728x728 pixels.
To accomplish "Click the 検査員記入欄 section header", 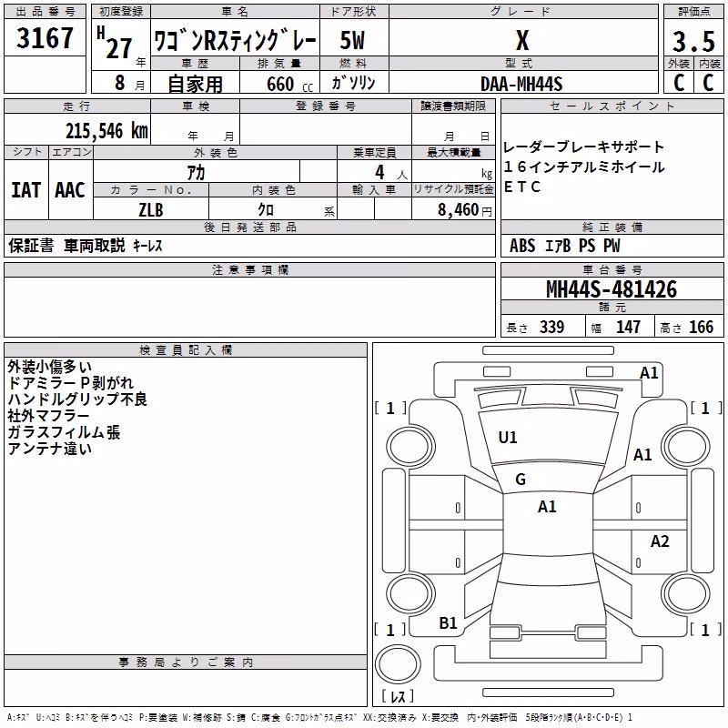I will (186, 350).
